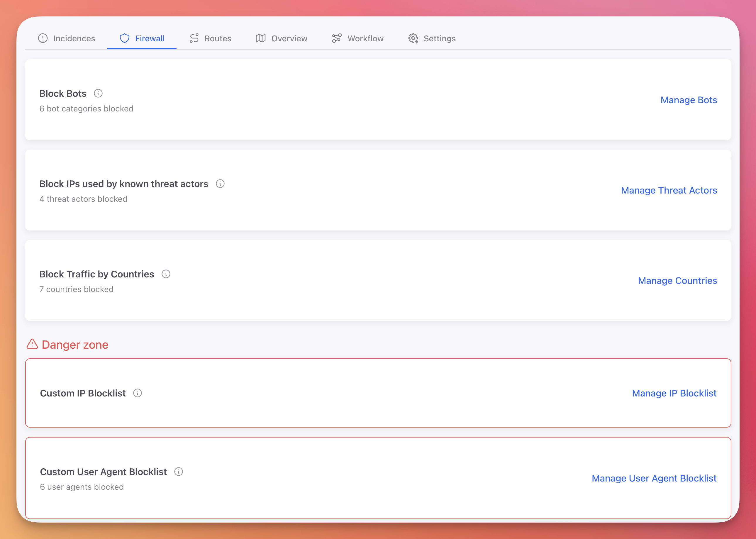
Task: Click the info icon beside Custom IP Blocklist
Action: [x=138, y=393]
